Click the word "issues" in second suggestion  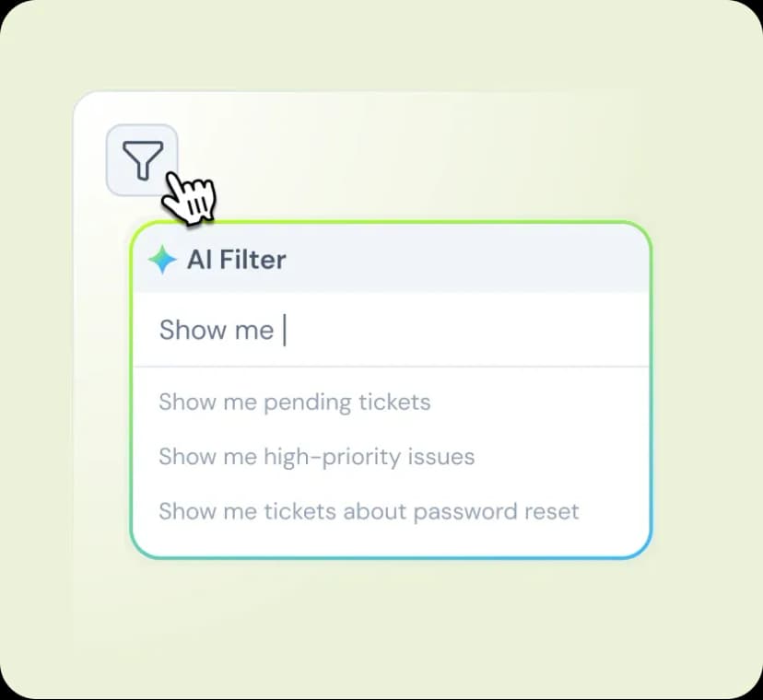(x=445, y=457)
